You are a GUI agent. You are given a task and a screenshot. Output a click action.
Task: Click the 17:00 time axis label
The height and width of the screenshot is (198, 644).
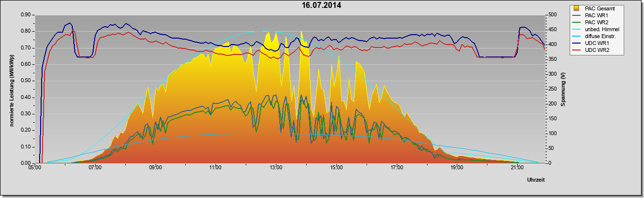(x=396, y=168)
